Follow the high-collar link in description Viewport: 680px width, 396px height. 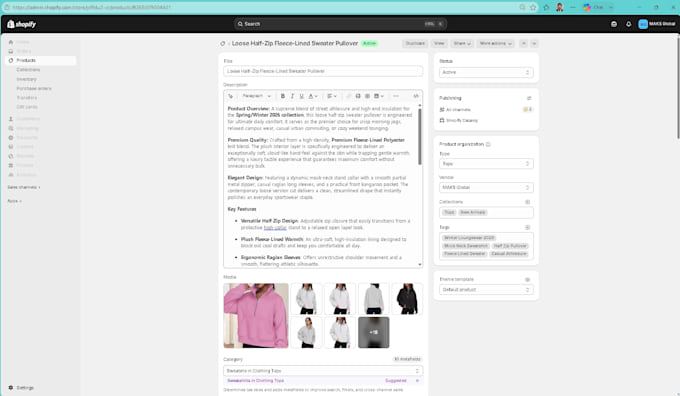click(x=275, y=228)
